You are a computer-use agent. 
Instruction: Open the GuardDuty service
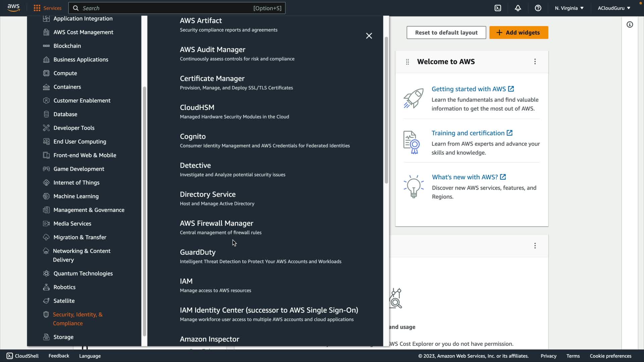[198, 252]
